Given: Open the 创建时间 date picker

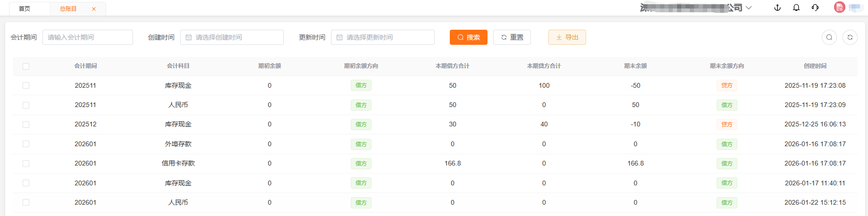Looking at the screenshot, I should pos(236,37).
